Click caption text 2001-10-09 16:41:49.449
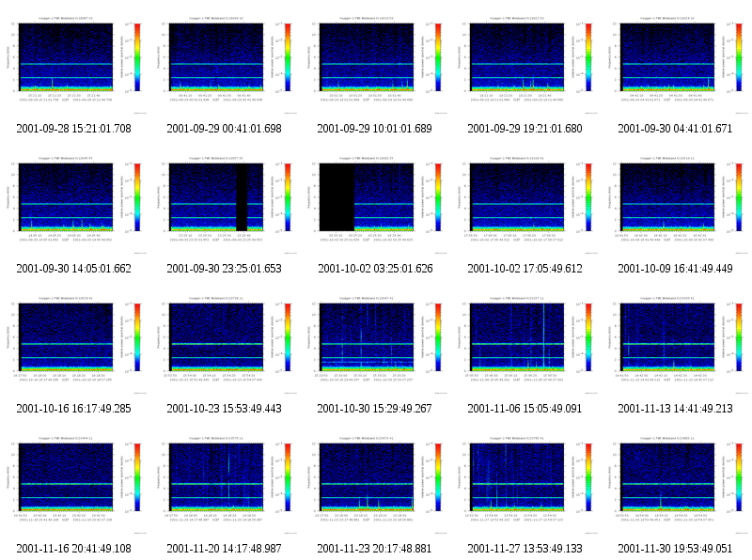 click(675, 269)
